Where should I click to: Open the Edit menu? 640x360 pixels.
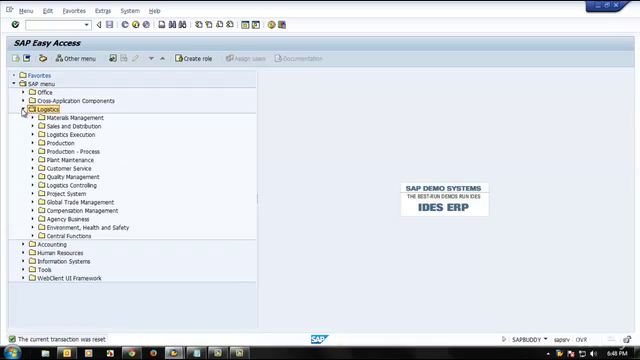point(48,11)
